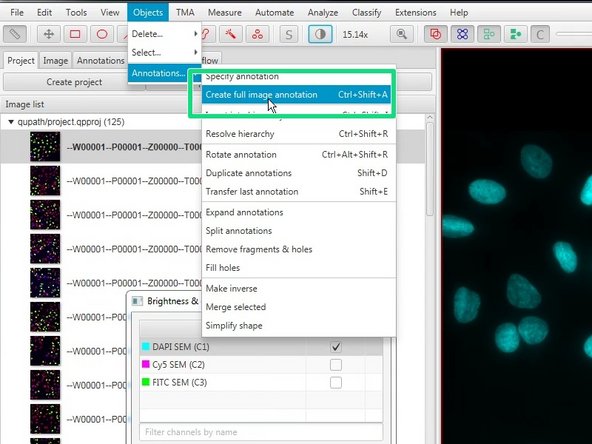Toggle DAPI SEM (C1) channel checkbox

pos(336,347)
